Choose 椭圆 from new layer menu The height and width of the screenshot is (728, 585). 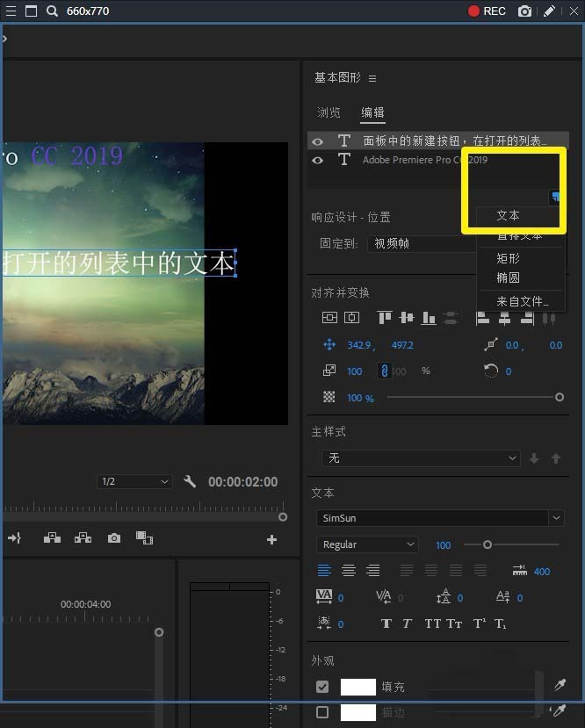(x=508, y=278)
